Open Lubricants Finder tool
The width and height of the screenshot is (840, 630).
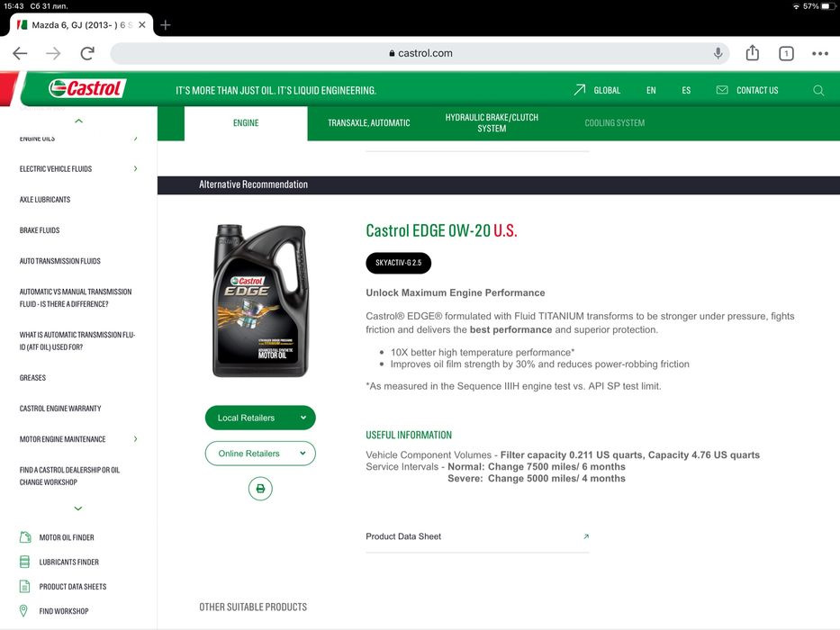click(x=59, y=562)
